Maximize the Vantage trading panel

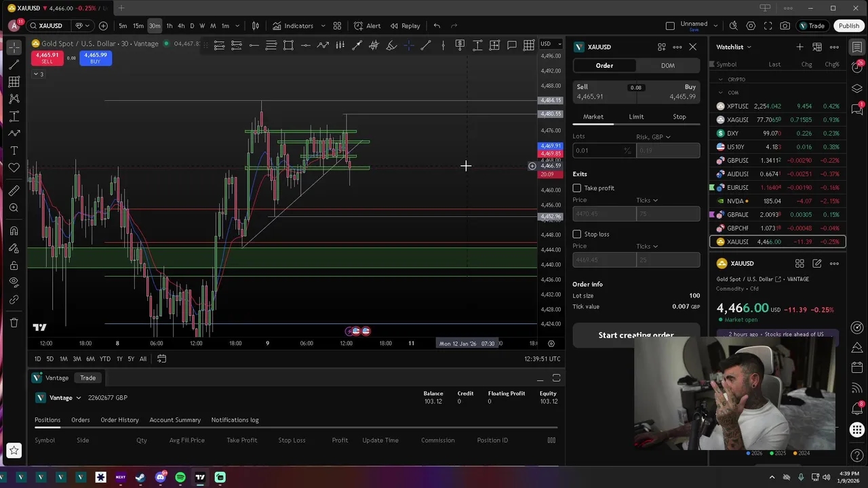pyautogui.click(x=556, y=378)
